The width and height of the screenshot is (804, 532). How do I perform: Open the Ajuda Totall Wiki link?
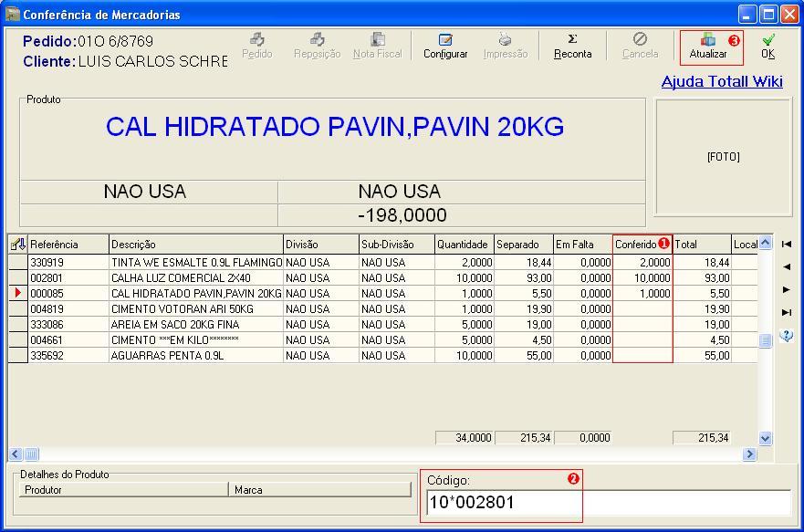click(722, 81)
